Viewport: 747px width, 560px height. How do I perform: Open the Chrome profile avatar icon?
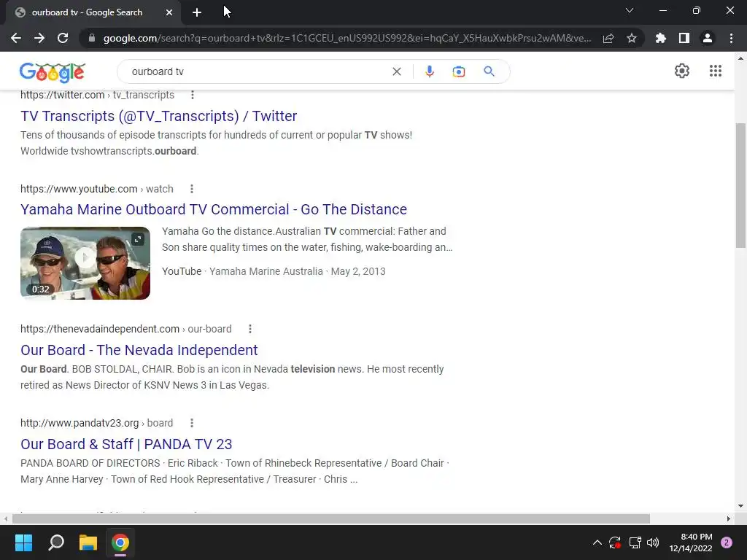(x=708, y=38)
